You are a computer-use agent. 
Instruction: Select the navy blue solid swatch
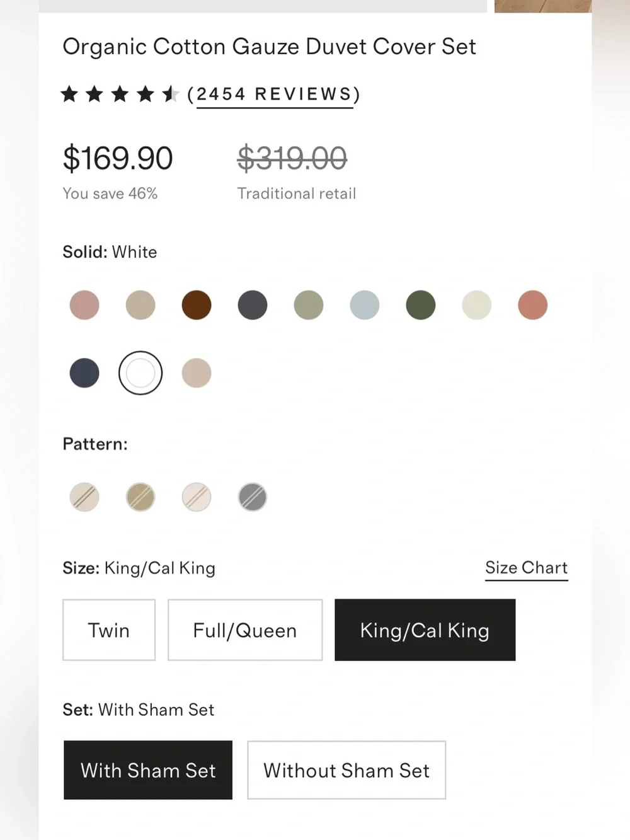[x=84, y=373]
